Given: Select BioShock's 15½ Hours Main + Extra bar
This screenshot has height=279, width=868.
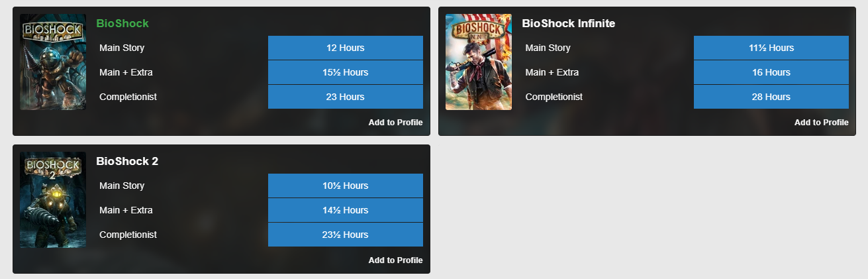Looking at the screenshot, I should click(346, 72).
